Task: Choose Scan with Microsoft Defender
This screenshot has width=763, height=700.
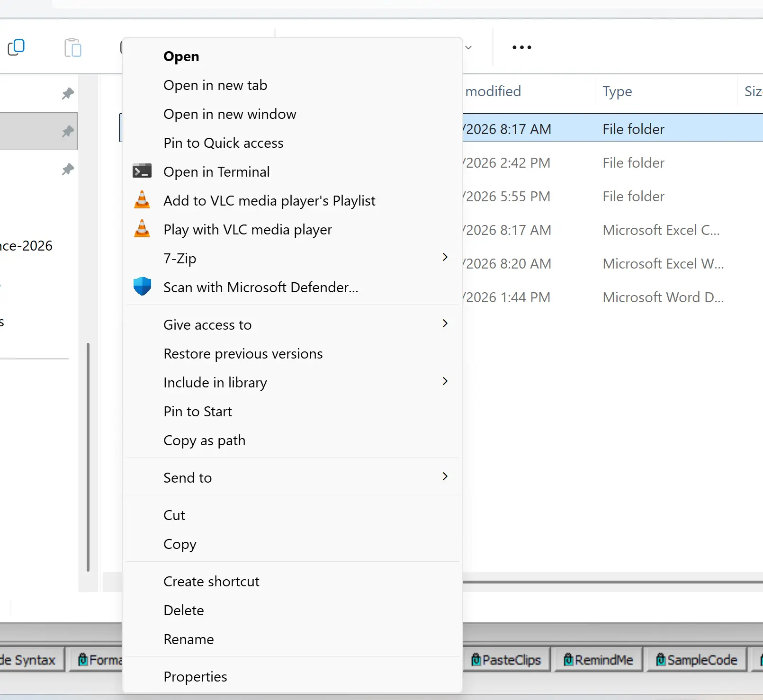Action: coord(292,287)
